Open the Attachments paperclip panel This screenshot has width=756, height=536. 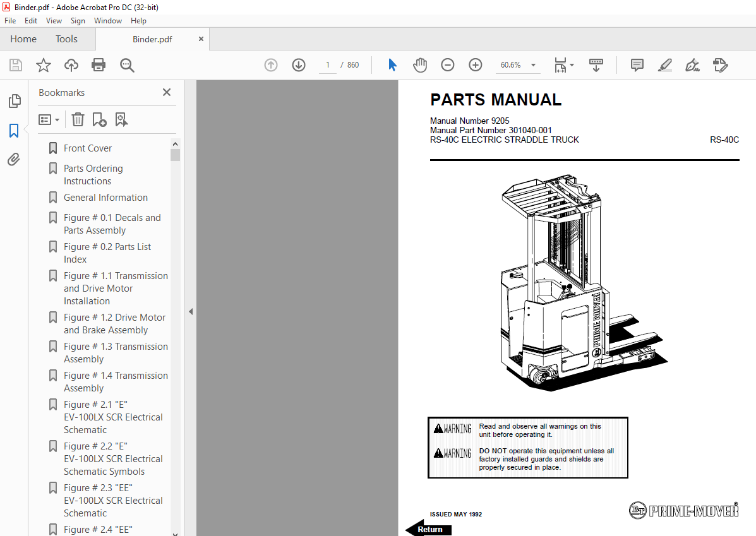click(x=14, y=159)
